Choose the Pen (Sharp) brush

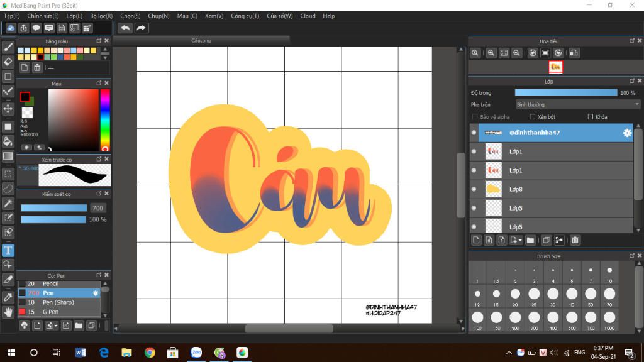tap(59, 302)
